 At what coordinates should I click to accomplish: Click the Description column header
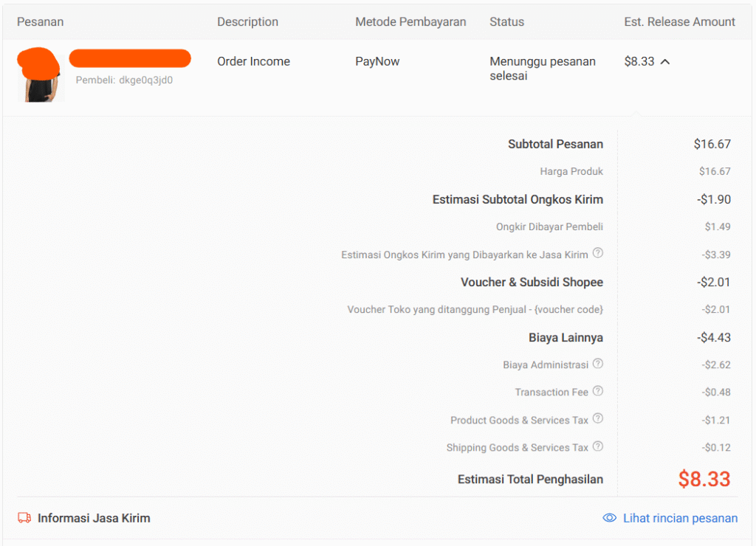click(247, 22)
